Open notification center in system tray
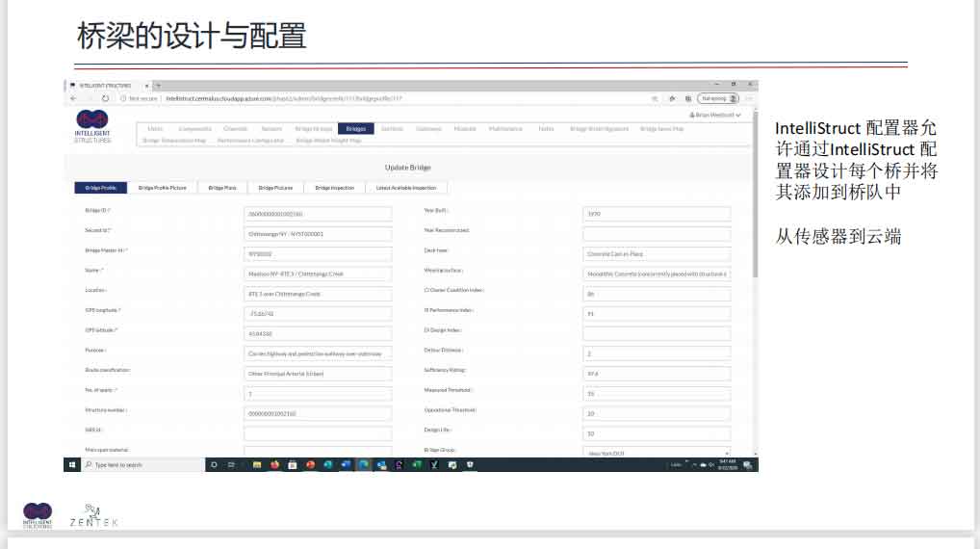Screen dimensions: 980x549 747,464
